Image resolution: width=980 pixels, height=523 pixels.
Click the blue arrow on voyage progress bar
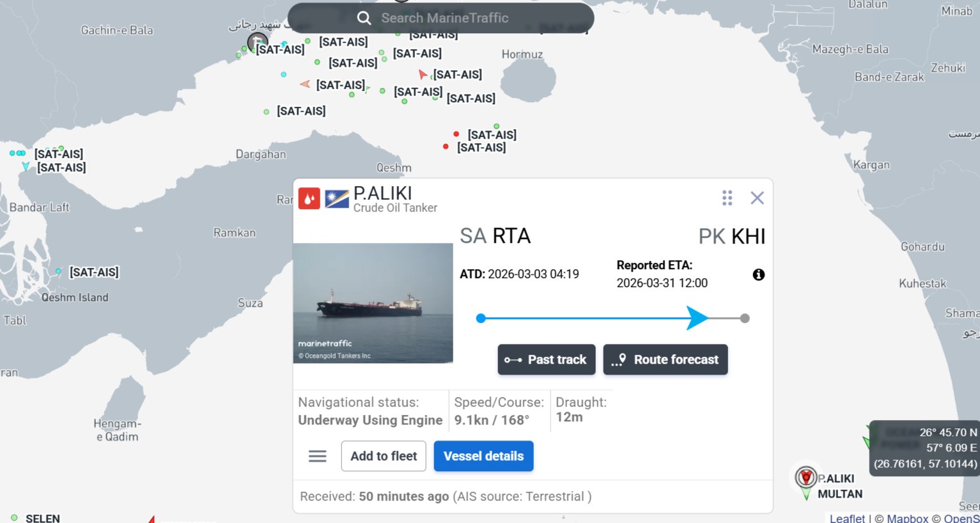pos(697,318)
